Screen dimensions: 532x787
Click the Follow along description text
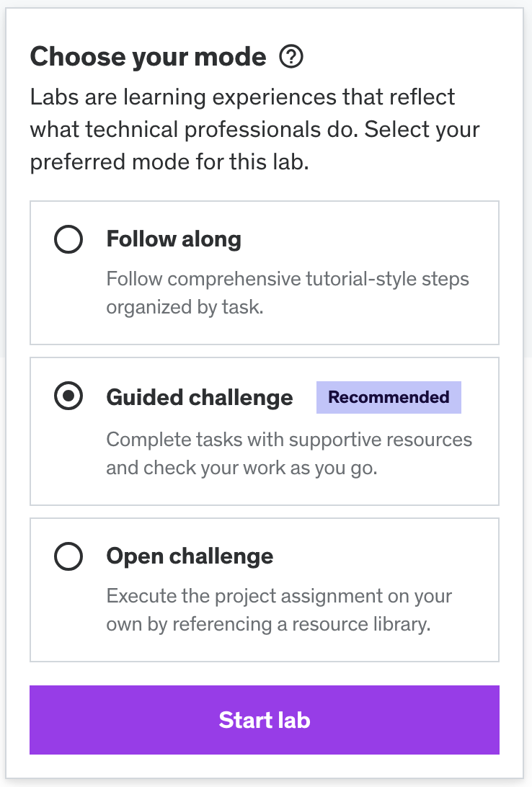(287, 293)
